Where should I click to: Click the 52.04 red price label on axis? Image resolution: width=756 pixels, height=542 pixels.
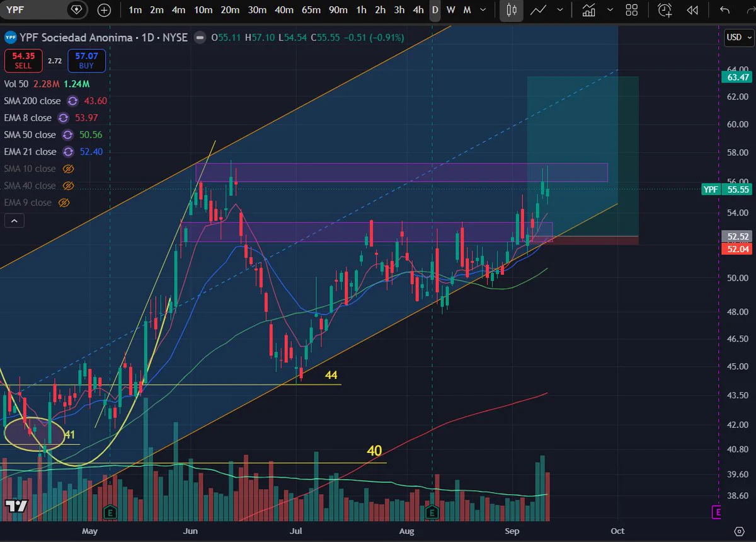coord(737,249)
